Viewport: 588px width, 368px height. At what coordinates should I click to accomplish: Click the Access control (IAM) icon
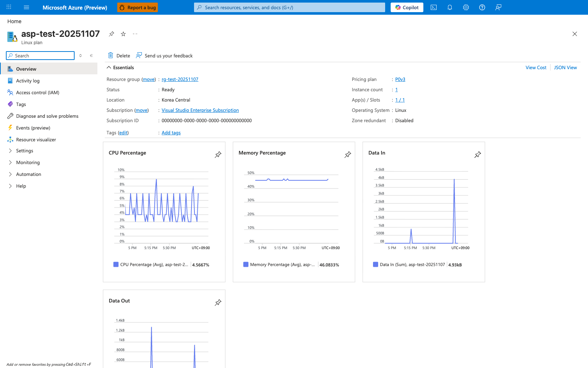coord(10,92)
